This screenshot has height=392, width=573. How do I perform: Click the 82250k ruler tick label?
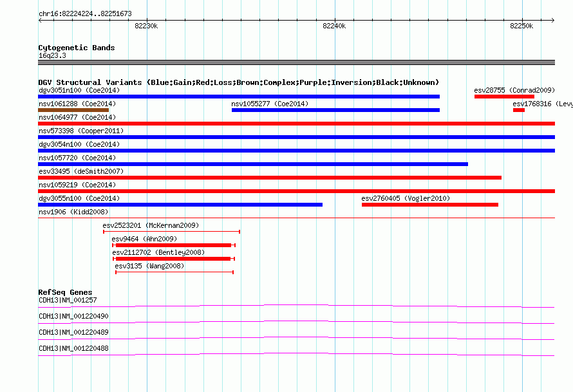click(521, 26)
